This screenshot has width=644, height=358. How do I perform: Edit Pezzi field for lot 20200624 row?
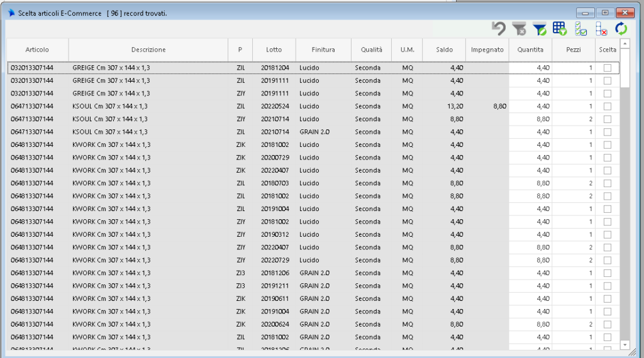[574, 324]
